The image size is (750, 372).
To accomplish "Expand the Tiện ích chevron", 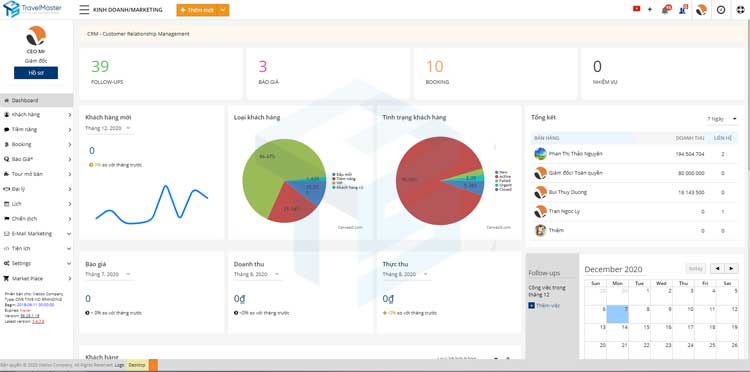I will click(69, 249).
